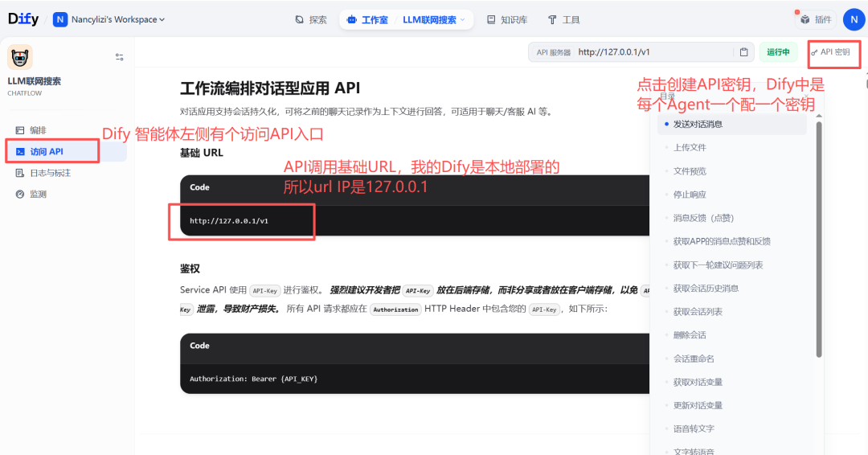Screen dimensions: 868x455
Task: Click the 基础 URL heading
Action: (202, 153)
